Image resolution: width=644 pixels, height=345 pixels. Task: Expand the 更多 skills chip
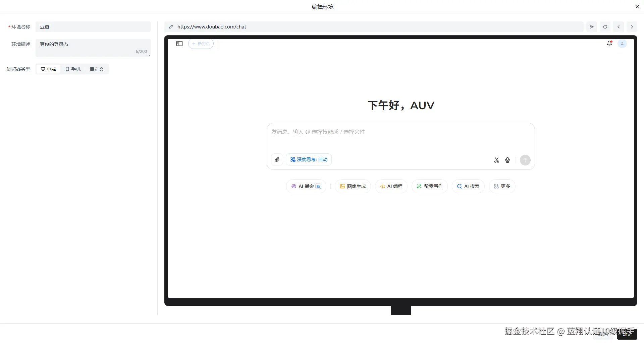coord(502,186)
